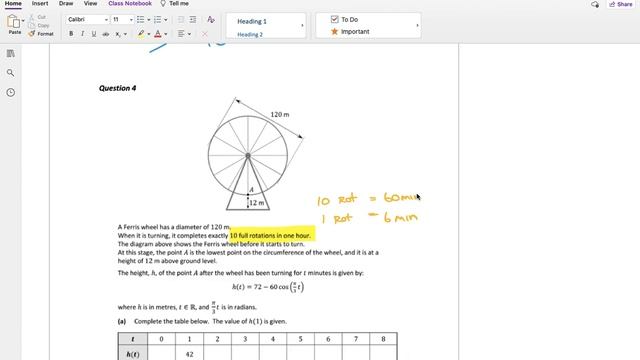Click the "h(t)" row header cell

click(133, 354)
